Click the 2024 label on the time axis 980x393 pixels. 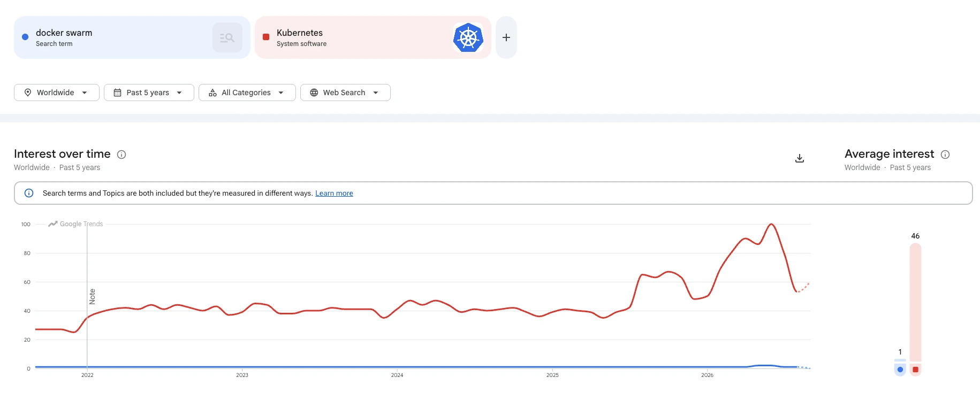click(x=397, y=375)
